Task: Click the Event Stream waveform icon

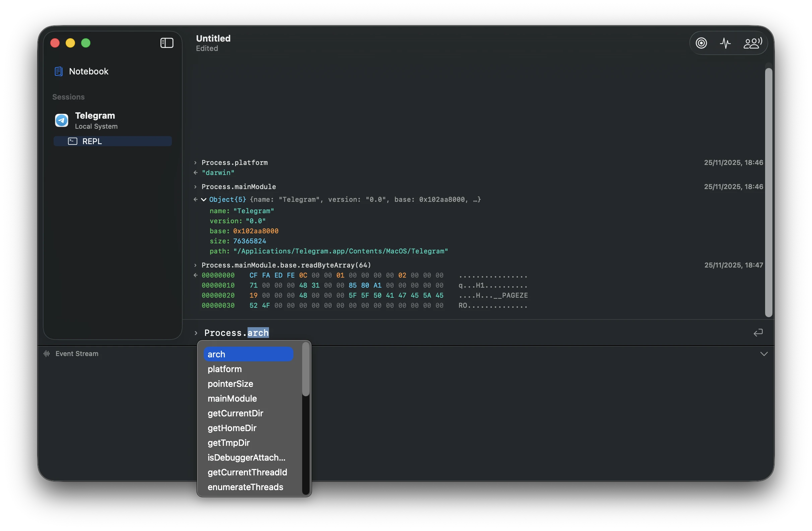Action: click(47, 354)
